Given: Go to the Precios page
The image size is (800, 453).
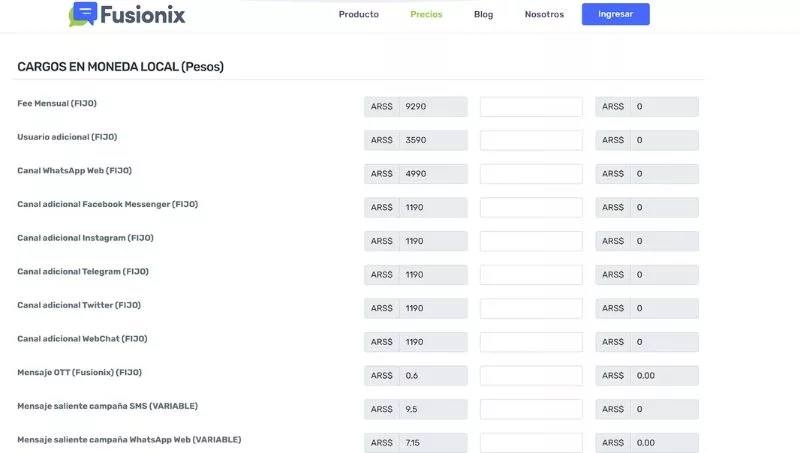Looking at the screenshot, I should point(426,15).
